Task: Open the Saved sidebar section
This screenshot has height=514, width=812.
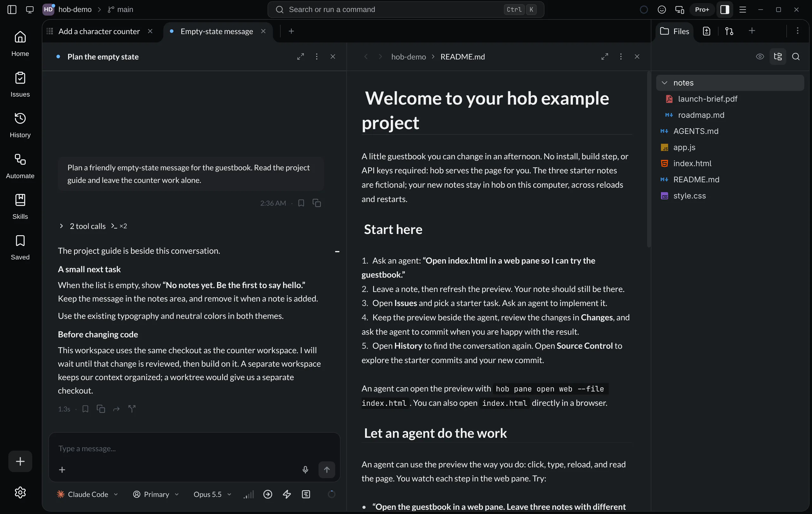Action: point(20,247)
